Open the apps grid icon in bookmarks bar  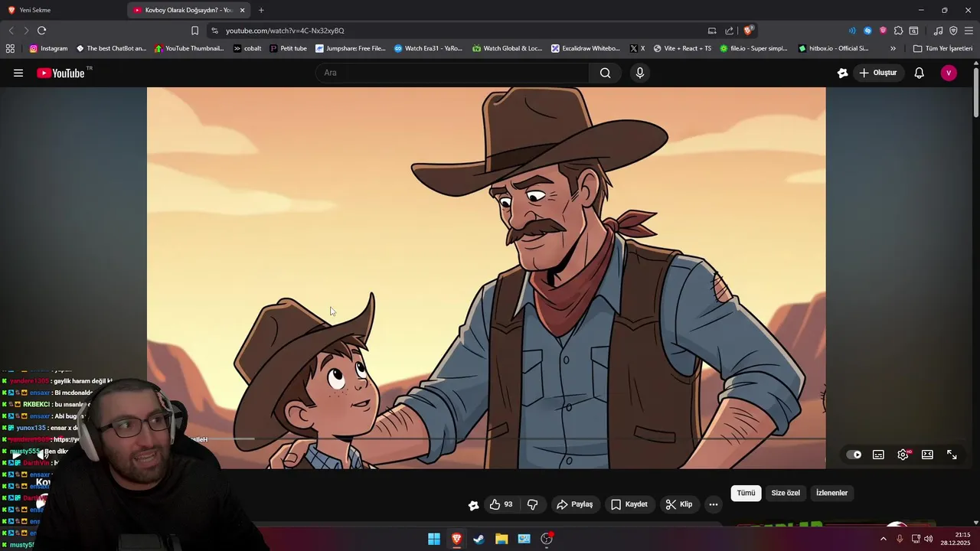click(10, 48)
